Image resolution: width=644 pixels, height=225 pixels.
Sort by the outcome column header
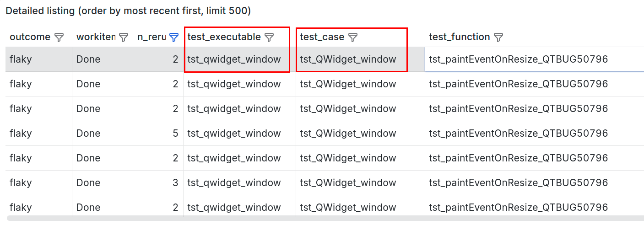[x=30, y=37]
